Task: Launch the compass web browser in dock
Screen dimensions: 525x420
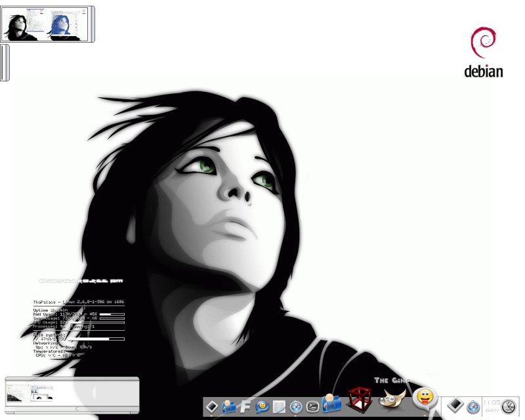Action: coord(296,408)
